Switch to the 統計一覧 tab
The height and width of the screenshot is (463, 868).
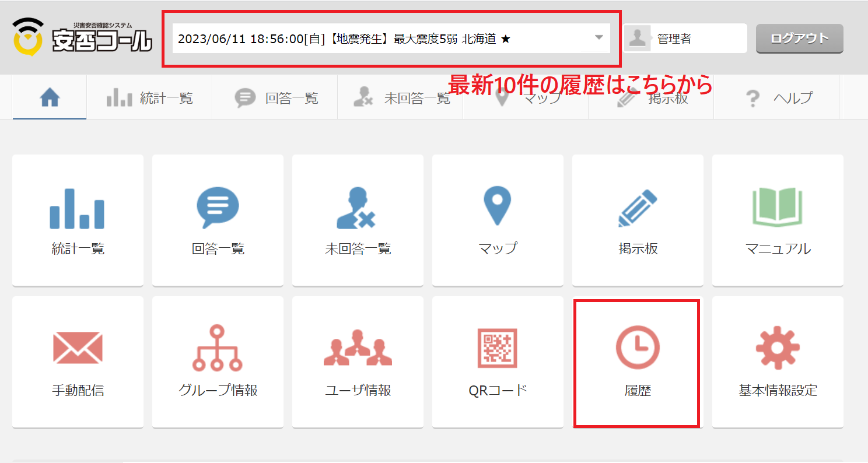point(150,98)
